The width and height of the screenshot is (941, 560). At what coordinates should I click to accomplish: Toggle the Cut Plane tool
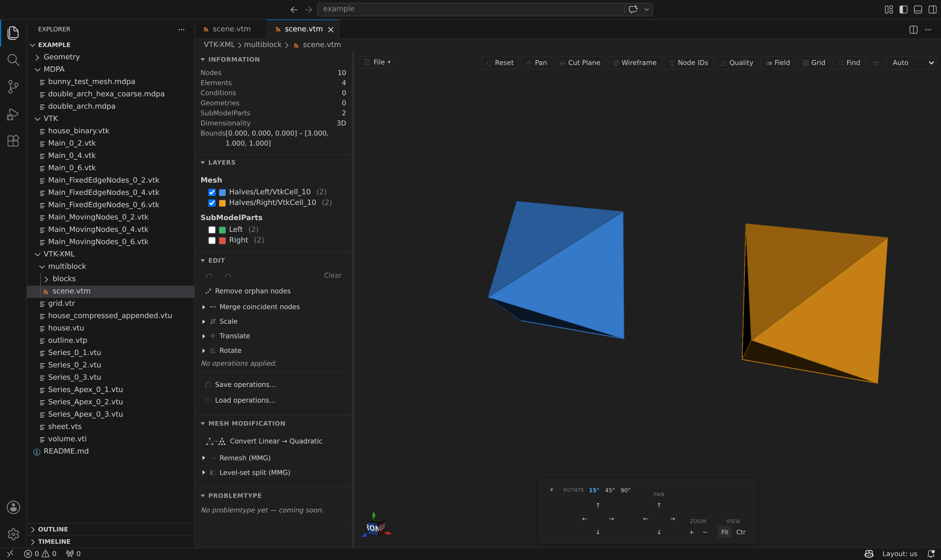tap(580, 63)
